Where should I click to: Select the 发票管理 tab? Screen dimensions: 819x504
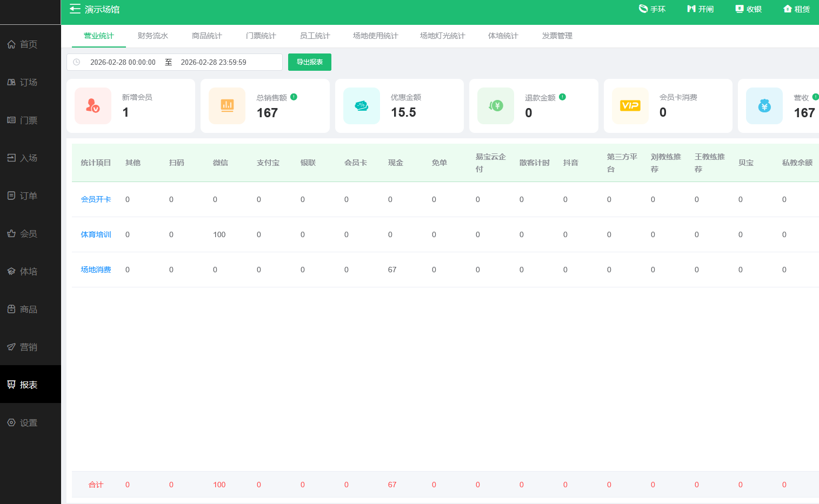pos(557,36)
